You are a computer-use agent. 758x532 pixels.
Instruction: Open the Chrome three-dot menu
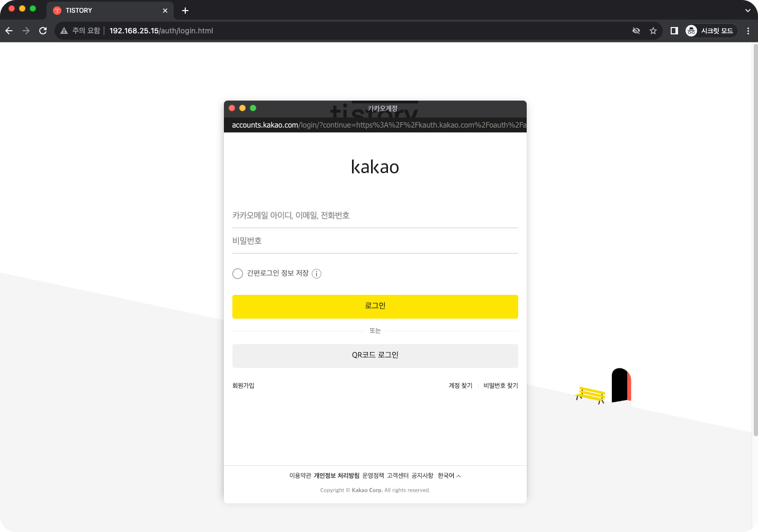(748, 31)
